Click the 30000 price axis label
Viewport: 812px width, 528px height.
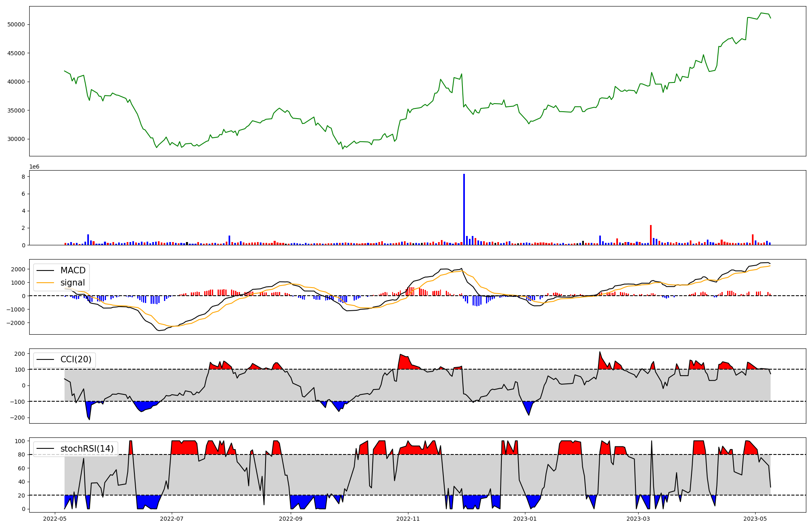pyautogui.click(x=16, y=139)
